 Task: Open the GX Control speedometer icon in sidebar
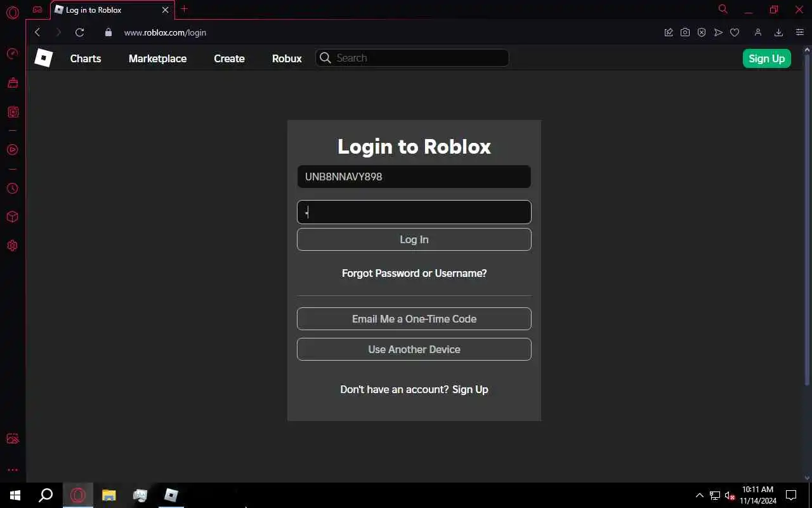point(12,54)
